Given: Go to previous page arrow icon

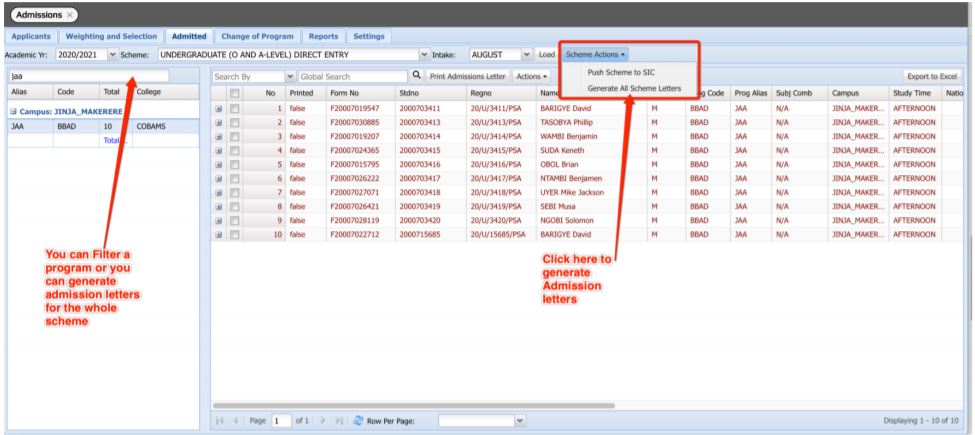Looking at the screenshot, I should [x=236, y=421].
